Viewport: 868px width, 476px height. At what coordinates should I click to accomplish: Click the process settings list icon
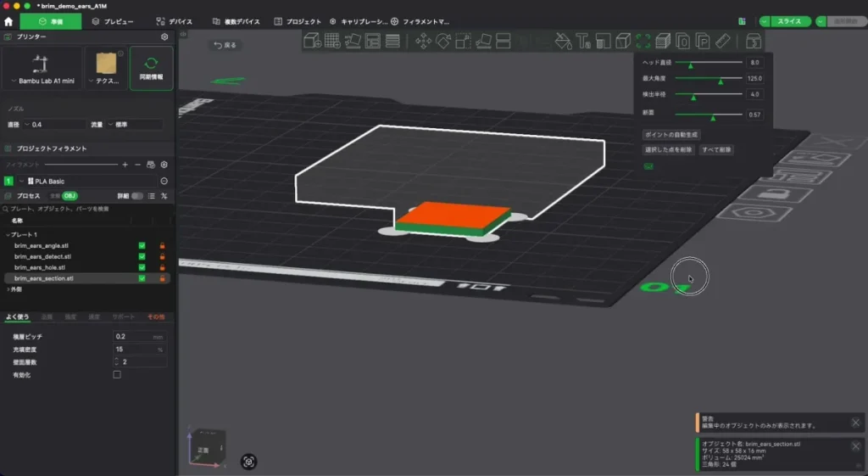pos(151,196)
